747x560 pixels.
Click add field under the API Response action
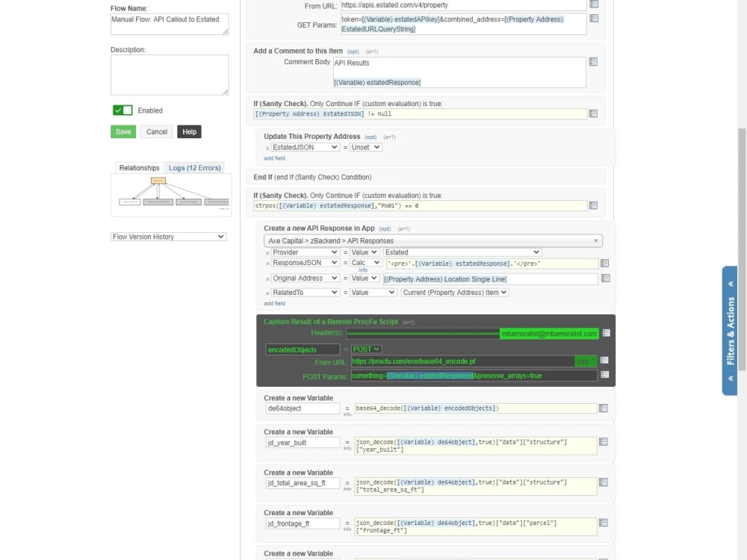coord(274,303)
